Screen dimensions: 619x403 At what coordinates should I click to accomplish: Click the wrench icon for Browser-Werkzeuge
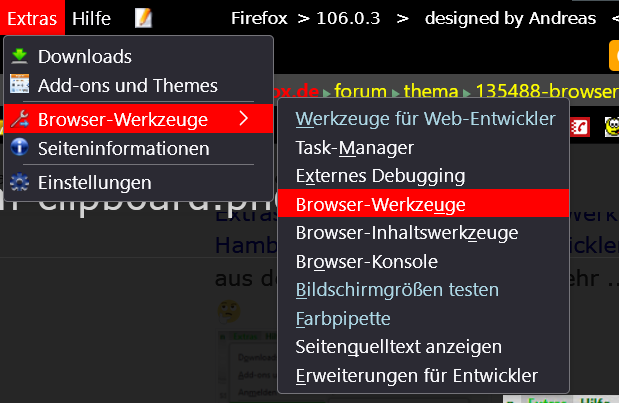19,119
